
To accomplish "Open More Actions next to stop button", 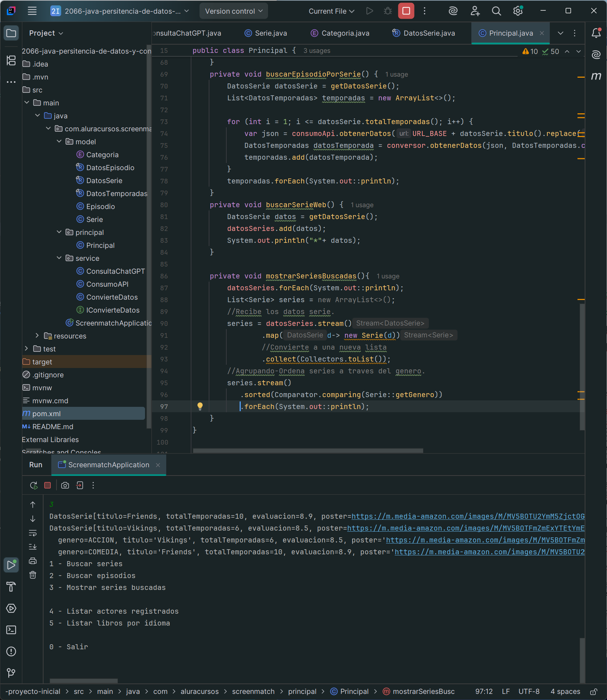I will pyautogui.click(x=425, y=11).
